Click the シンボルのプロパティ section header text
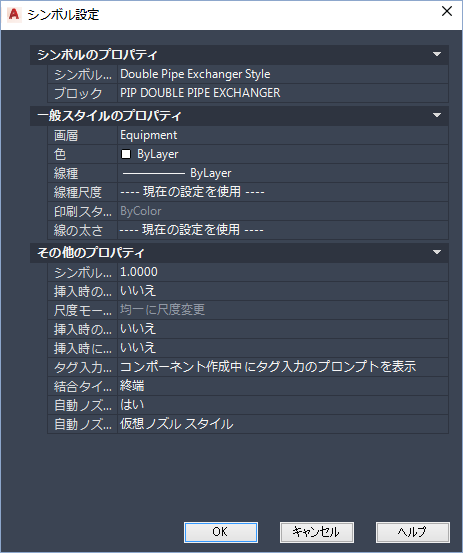The image size is (463, 553). click(97, 55)
